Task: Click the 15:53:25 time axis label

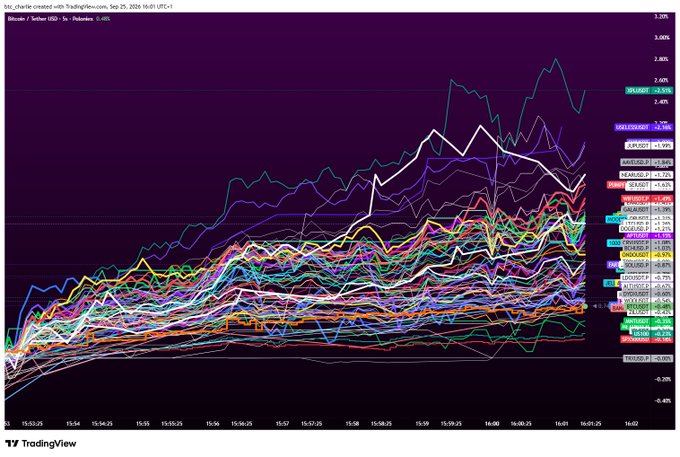Action: coord(33,424)
